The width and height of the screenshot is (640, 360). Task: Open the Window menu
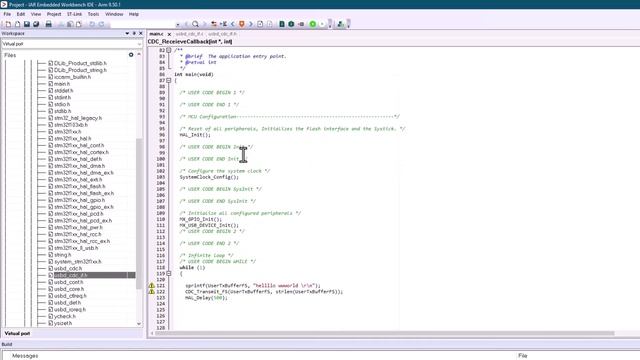tap(114, 14)
